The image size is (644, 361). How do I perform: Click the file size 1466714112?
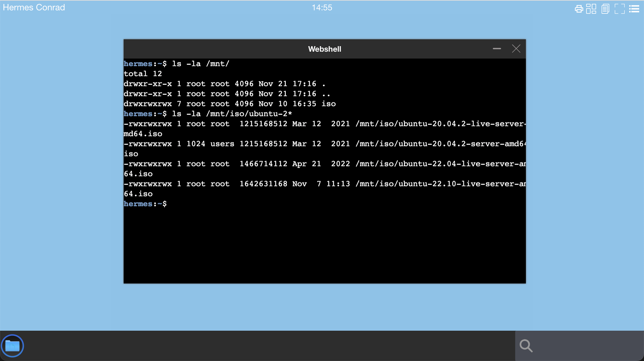click(263, 164)
